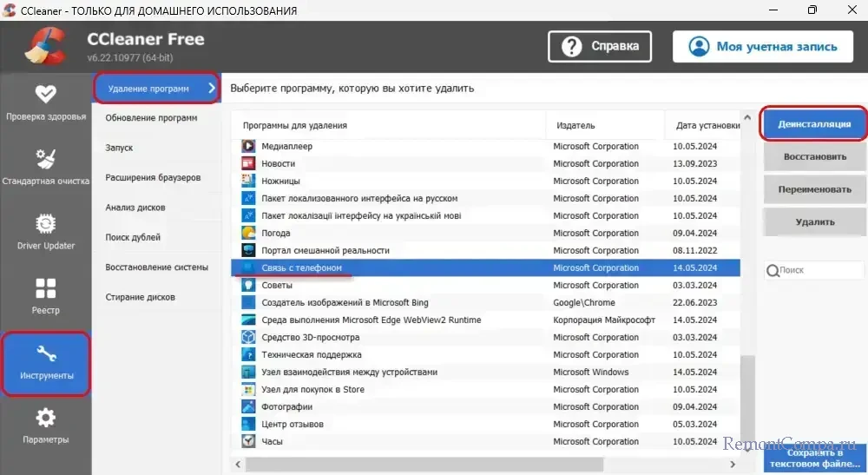Click the Справка help button
This screenshot has height=475, width=868.
(599, 46)
